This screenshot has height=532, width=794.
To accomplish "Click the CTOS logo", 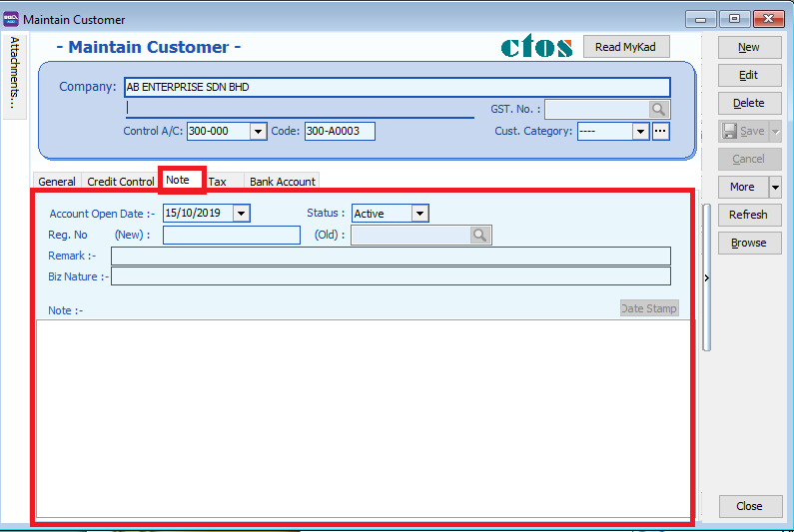I will coord(536,47).
